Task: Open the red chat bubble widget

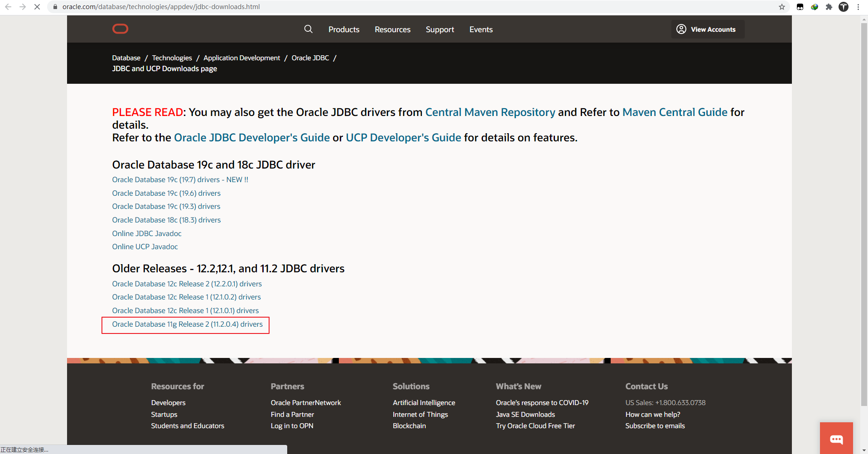Action: tap(836, 438)
